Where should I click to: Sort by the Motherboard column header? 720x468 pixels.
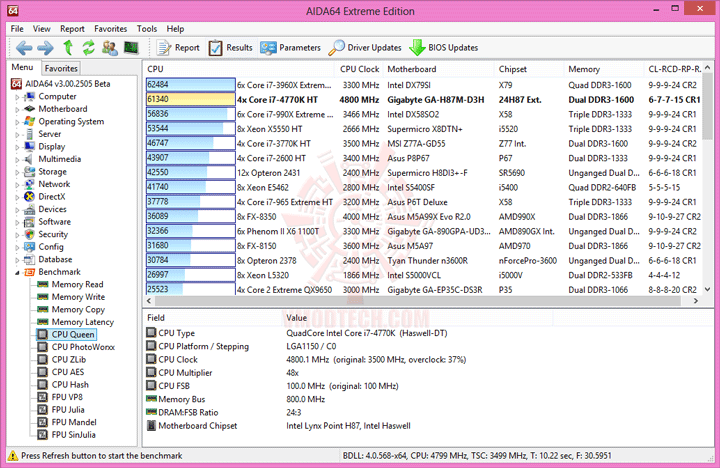(439, 69)
